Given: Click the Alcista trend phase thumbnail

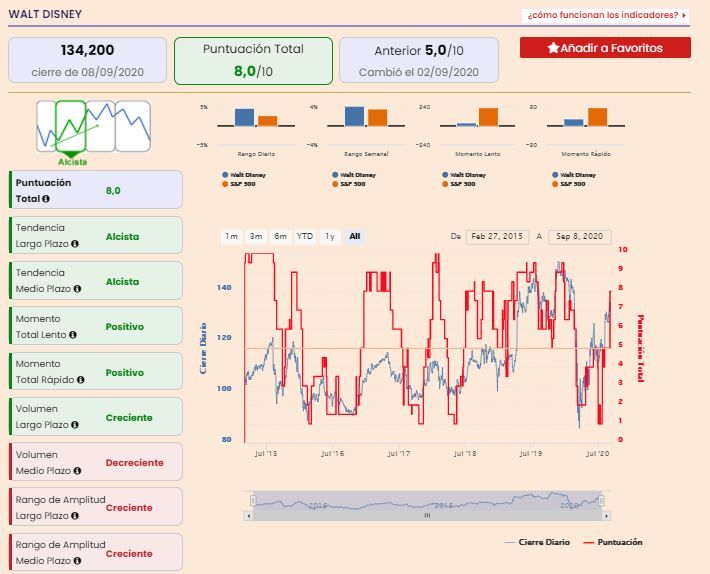Looking at the screenshot, I should pyautogui.click(x=71, y=126).
